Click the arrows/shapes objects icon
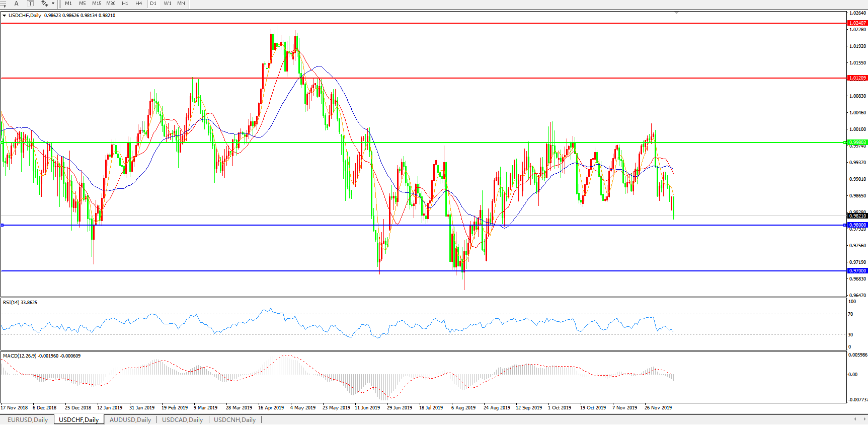Image resolution: width=868 pixels, height=425 pixels. [x=44, y=4]
